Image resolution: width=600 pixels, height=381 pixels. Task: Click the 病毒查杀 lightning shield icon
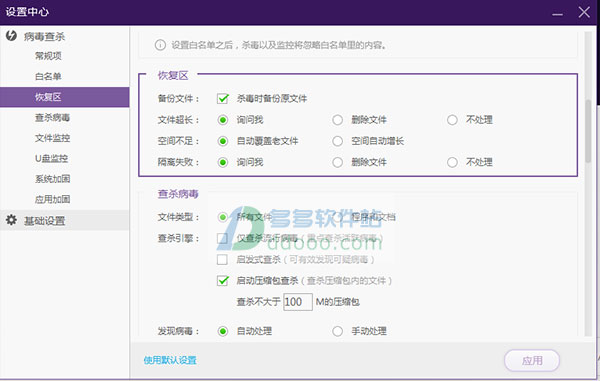pos(11,36)
